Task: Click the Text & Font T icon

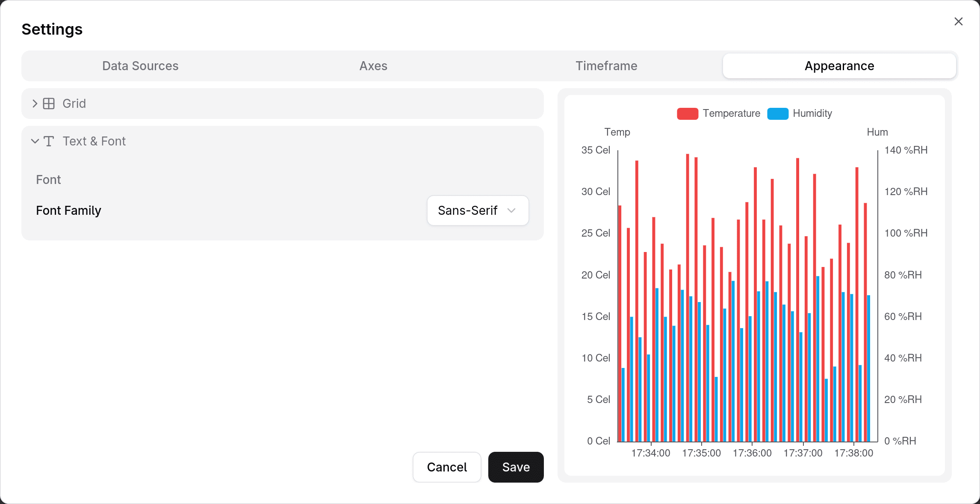Action: pyautogui.click(x=49, y=141)
